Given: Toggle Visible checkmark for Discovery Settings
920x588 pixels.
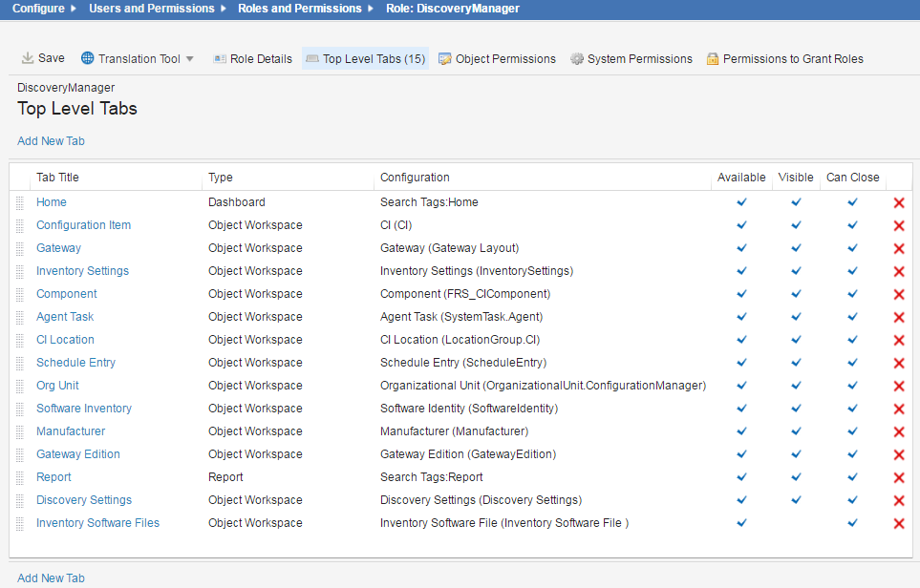Looking at the screenshot, I should (x=796, y=499).
